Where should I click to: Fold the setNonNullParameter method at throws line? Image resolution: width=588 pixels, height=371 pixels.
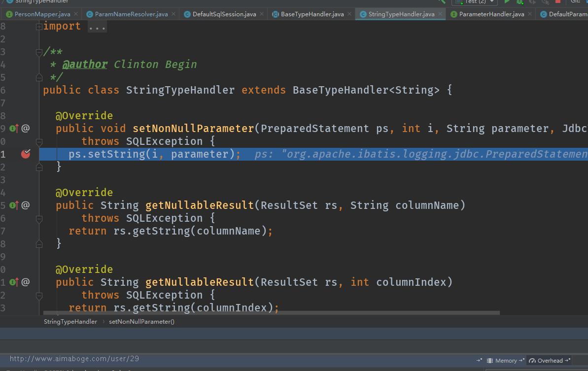coord(39,142)
